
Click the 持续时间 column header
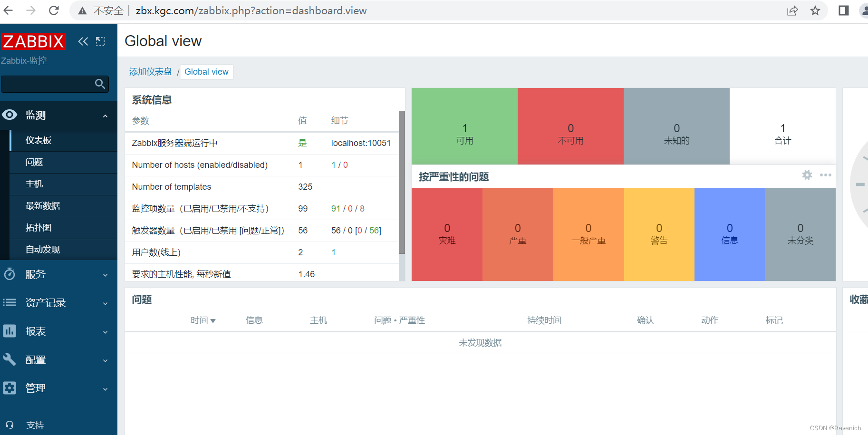[x=544, y=320]
